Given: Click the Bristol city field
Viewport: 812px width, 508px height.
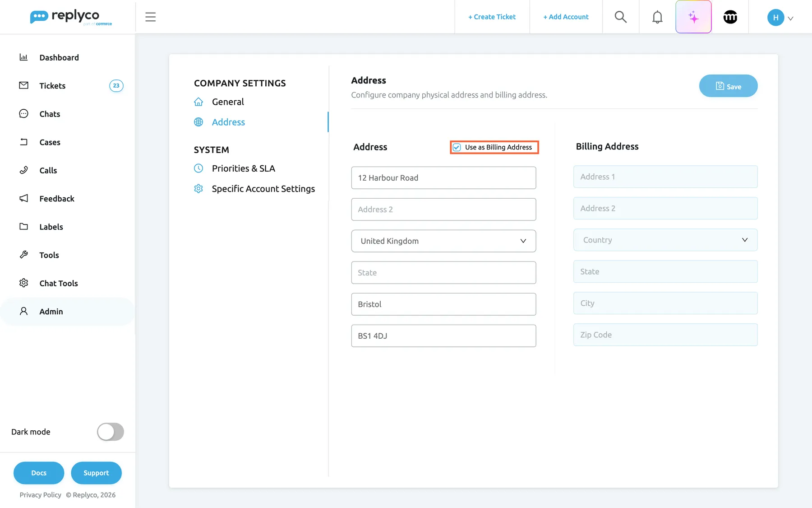Looking at the screenshot, I should [443, 304].
